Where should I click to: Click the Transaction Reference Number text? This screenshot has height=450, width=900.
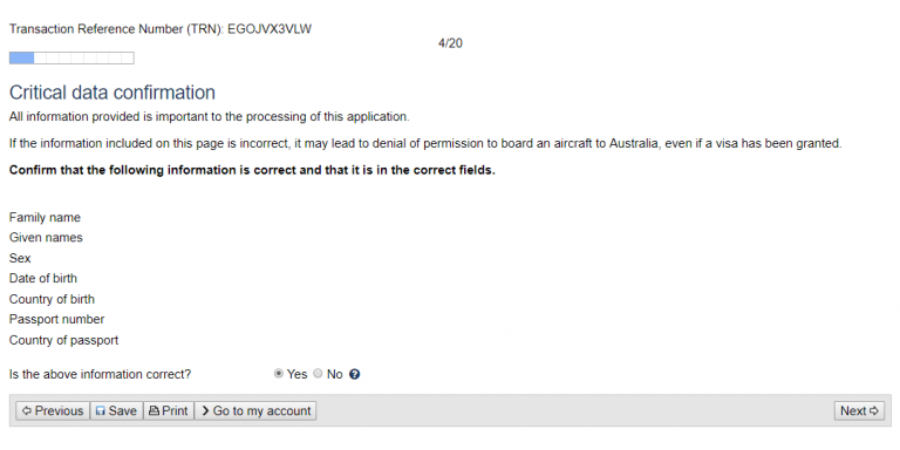click(x=160, y=29)
